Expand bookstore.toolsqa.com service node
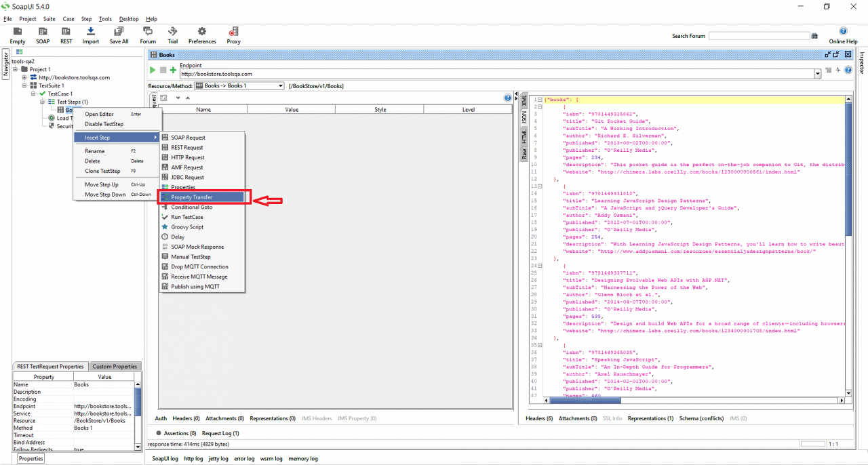868x465 pixels. coord(24,77)
